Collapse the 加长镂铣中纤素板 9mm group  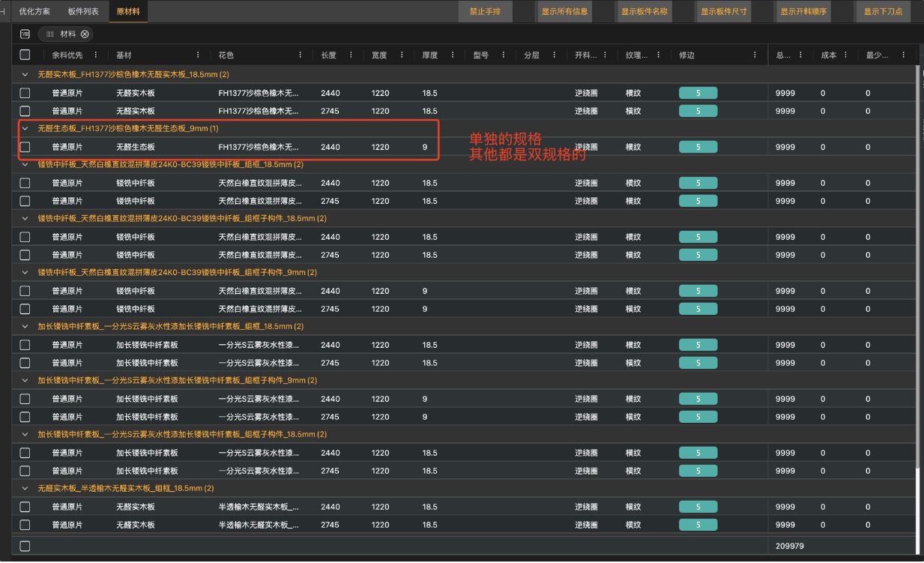click(25, 380)
